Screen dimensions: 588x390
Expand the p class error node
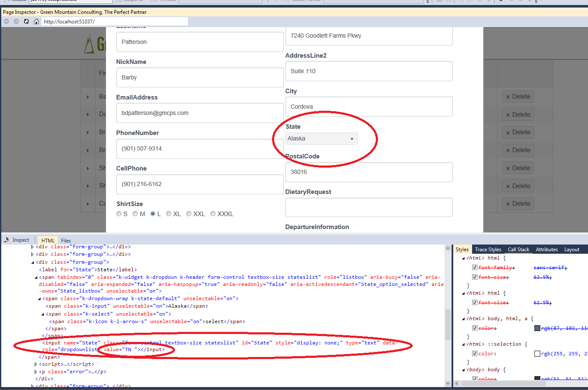tap(36, 372)
